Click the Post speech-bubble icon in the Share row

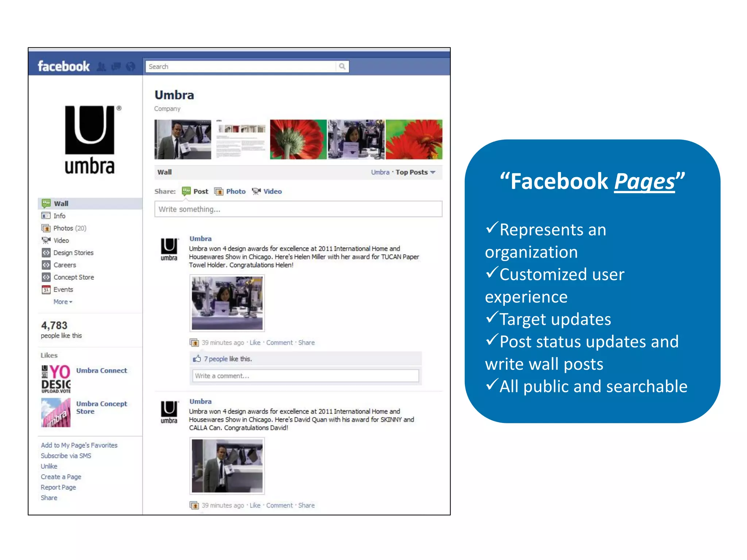(186, 191)
